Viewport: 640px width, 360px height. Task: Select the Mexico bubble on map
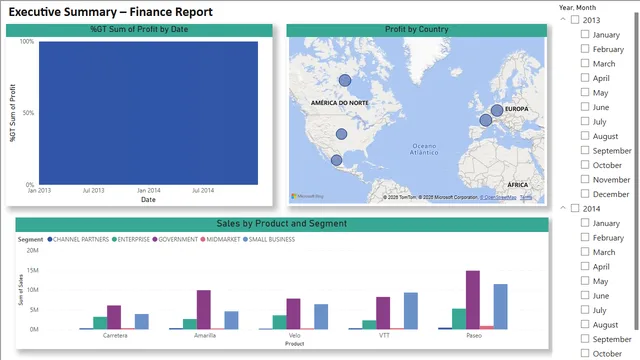336,160
